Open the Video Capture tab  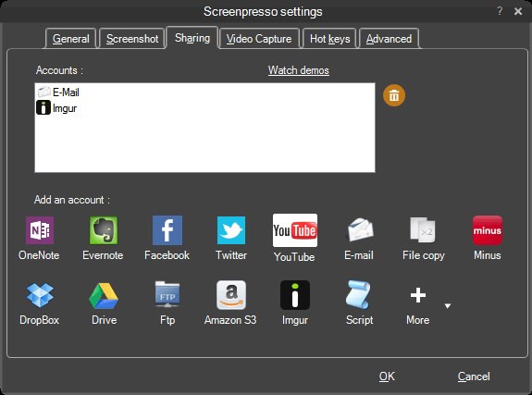259,39
